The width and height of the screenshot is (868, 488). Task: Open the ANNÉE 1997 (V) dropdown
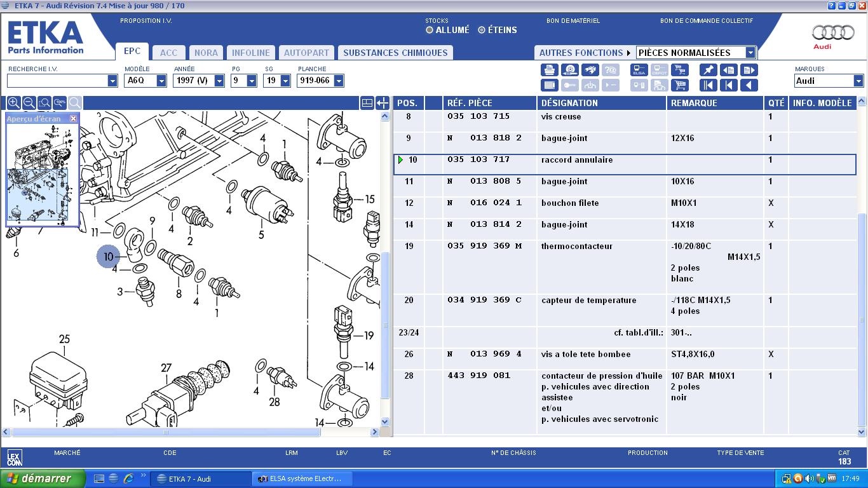(x=219, y=81)
